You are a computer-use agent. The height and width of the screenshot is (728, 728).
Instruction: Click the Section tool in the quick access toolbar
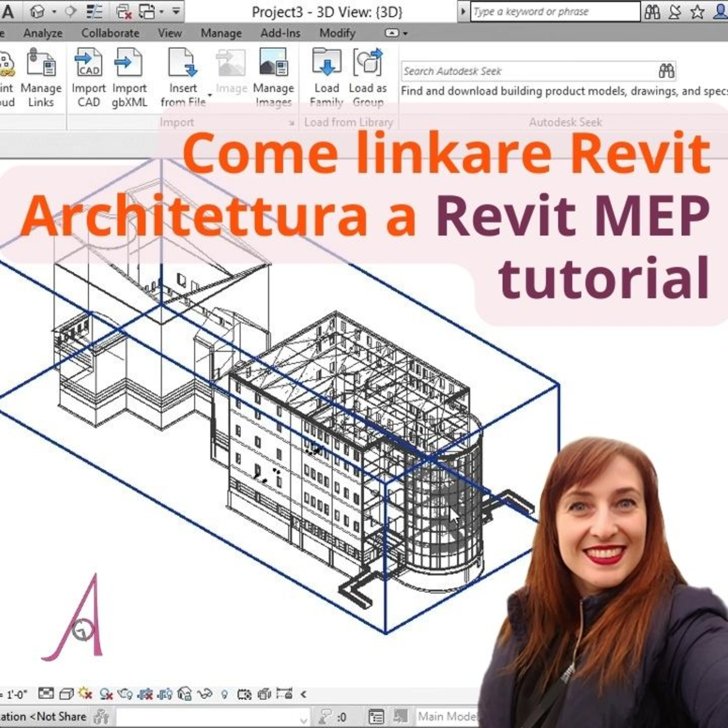(x=70, y=12)
